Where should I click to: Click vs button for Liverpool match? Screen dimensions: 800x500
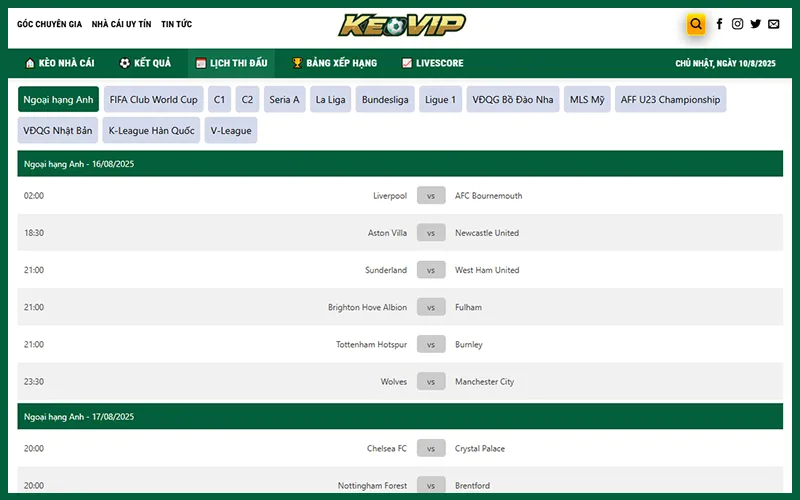point(431,196)
